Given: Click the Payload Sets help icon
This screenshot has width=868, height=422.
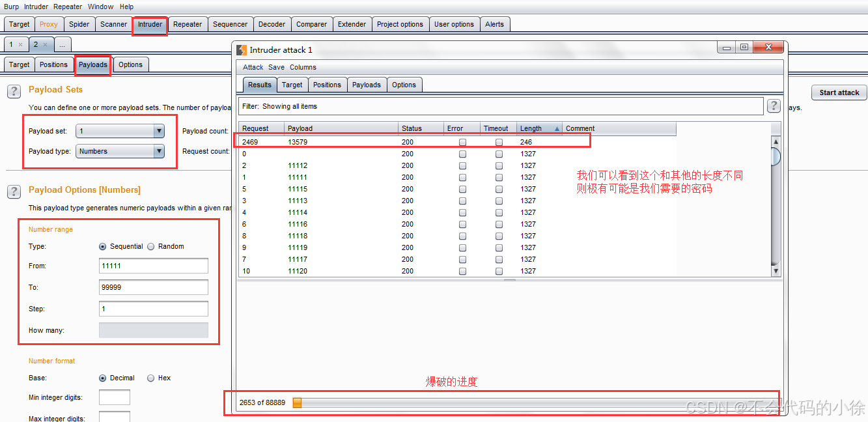Looking at the screenshot, I should click(x=14, y=91).
